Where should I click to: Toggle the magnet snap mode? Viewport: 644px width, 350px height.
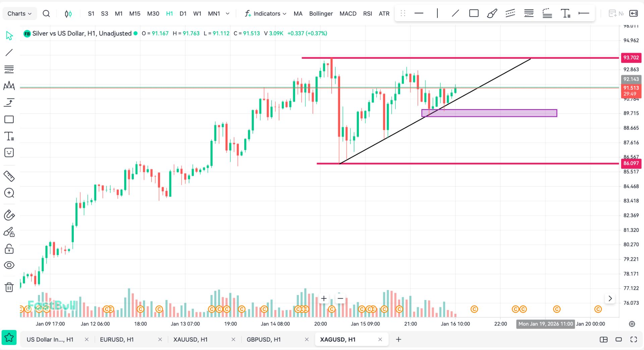(x=9, y=215)
